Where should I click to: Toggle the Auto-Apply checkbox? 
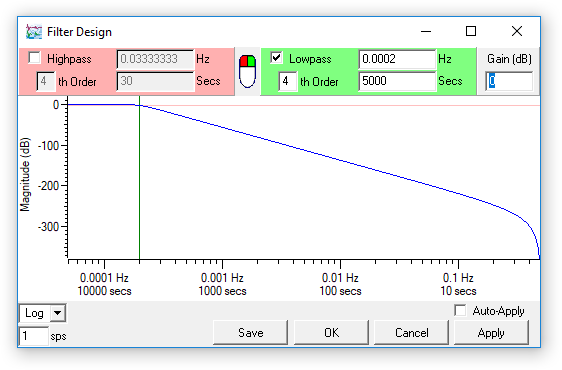[x=460, y=310]
